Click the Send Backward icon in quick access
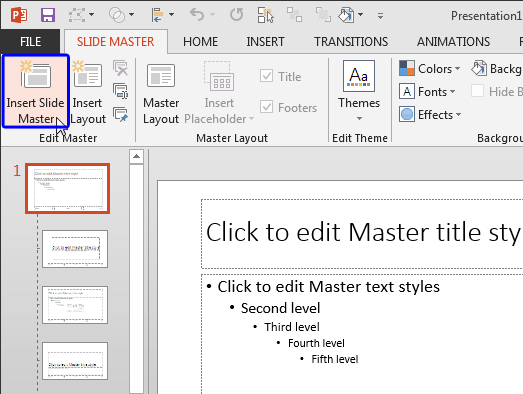This screenshot has height=394, width=523. (323, 15)
